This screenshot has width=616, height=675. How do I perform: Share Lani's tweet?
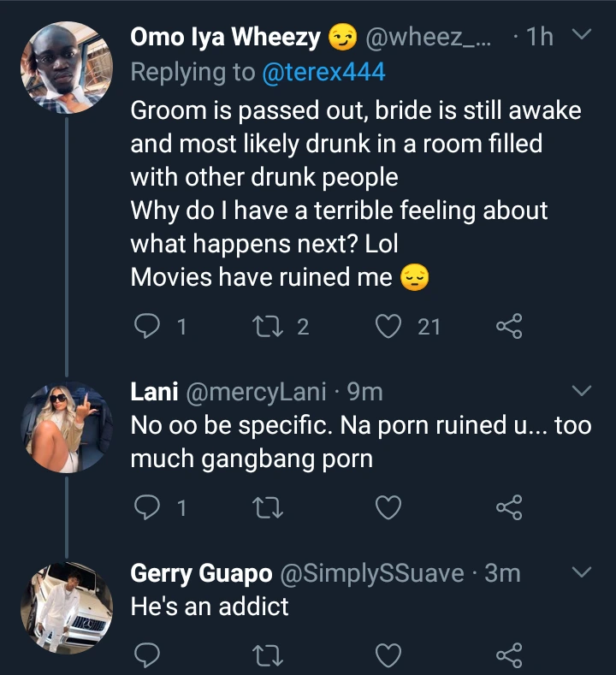tap(508, 508)
